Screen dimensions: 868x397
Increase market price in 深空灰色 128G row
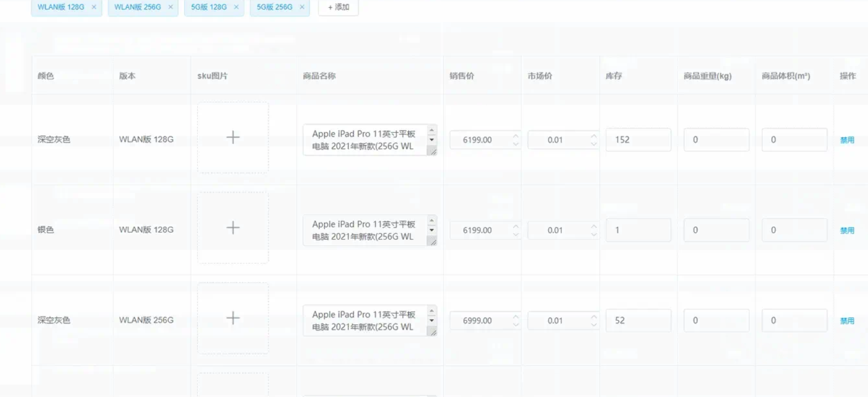(594, 136)
